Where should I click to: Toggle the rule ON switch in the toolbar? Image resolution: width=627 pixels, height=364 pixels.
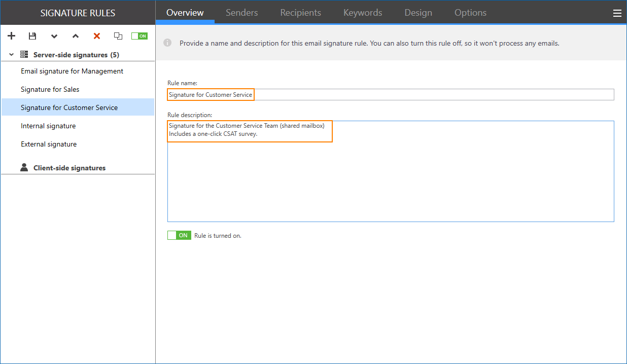[x=139, y=35]
